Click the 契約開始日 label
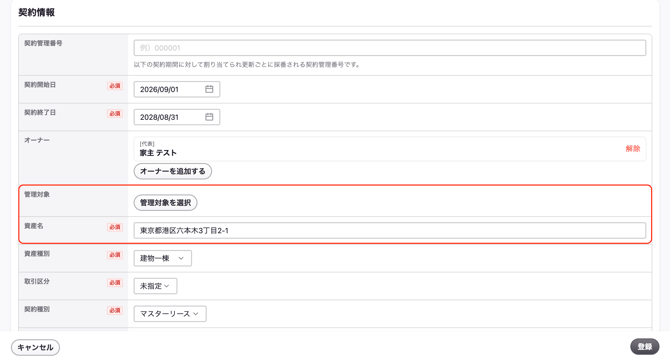Viewport: 670px width, 363px height. [40, 85]
